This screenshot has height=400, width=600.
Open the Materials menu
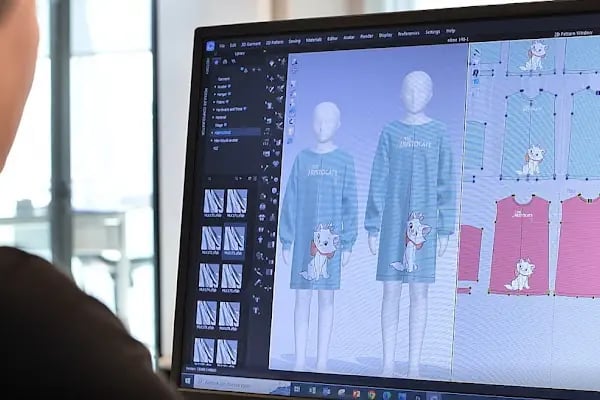click(x=314, y=40)
